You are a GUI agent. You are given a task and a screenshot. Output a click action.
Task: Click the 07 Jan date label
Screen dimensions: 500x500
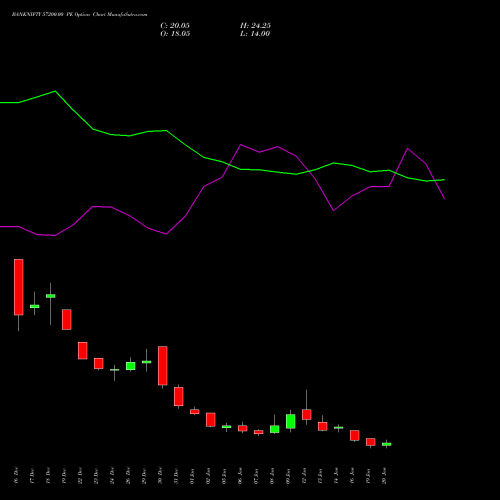256,475
